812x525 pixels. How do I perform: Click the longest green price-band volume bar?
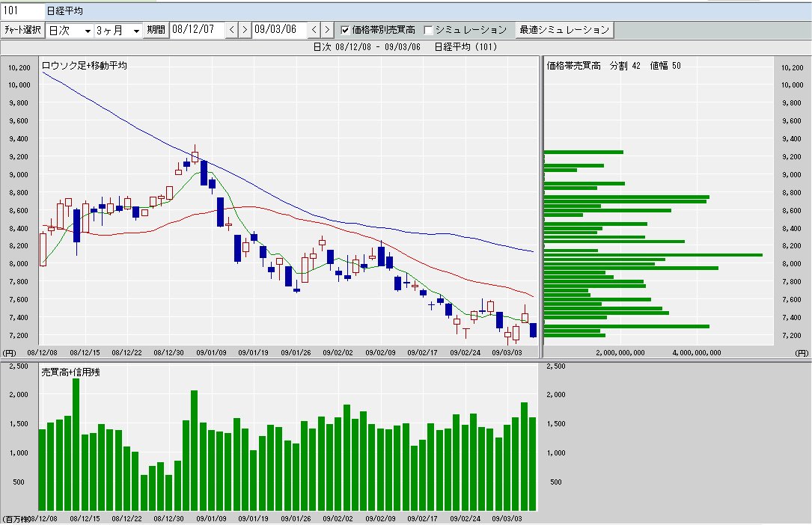coord(651,255)
